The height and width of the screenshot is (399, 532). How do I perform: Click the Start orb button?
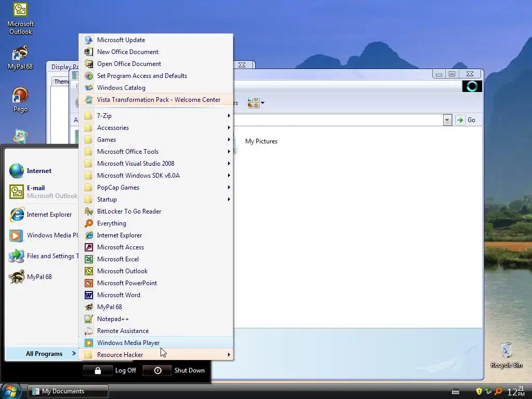[10, 391]
